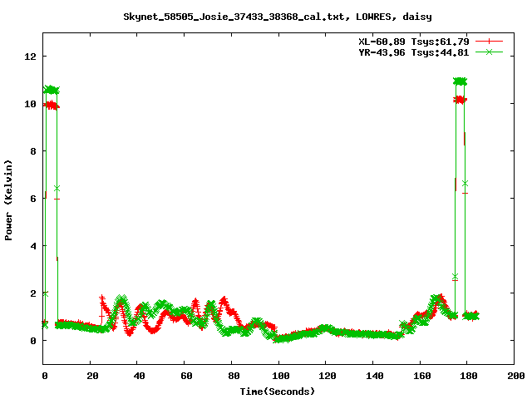Image resolution: width=532 pixels, height=399 pixels.
Task: Click the x-axis tick label 80
Action: pos(234,376)
